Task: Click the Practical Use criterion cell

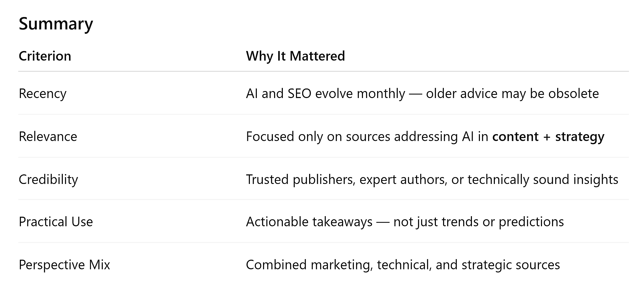Action: point(56,222)
